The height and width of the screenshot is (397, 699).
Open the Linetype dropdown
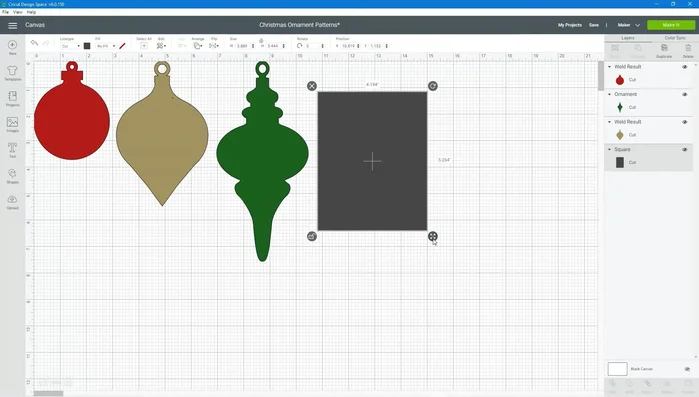pos(70,46)
